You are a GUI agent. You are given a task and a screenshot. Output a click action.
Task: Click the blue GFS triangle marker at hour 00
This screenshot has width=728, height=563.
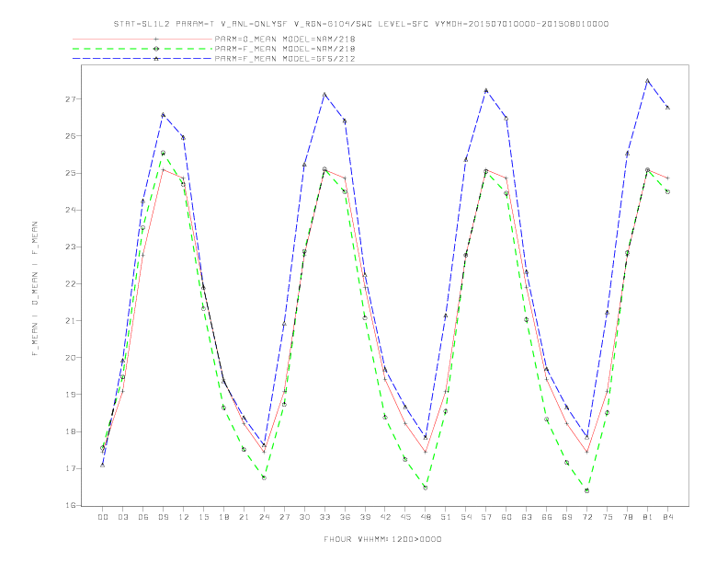pos(103,465)
